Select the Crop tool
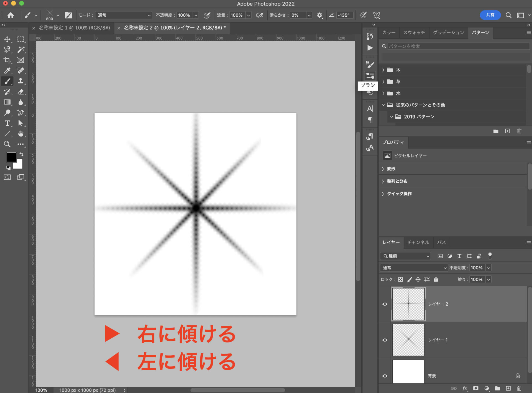This screenshot has width=532, height=393. 7,60
